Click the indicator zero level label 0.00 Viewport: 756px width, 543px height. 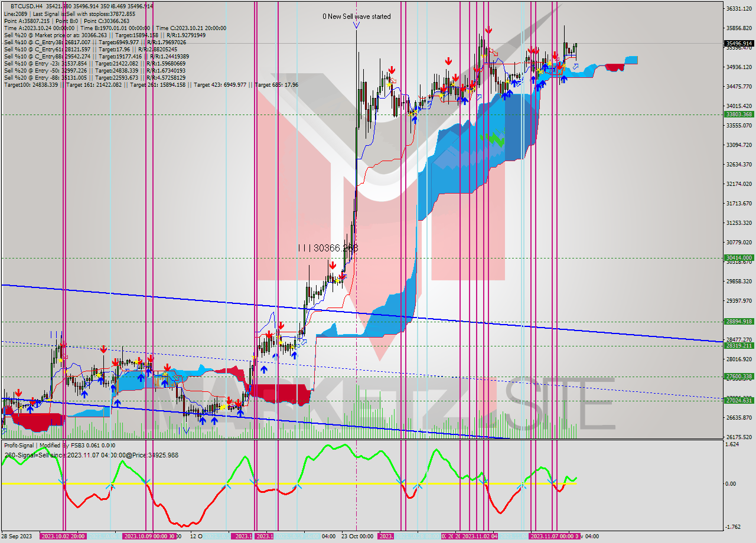click(732, 483)
